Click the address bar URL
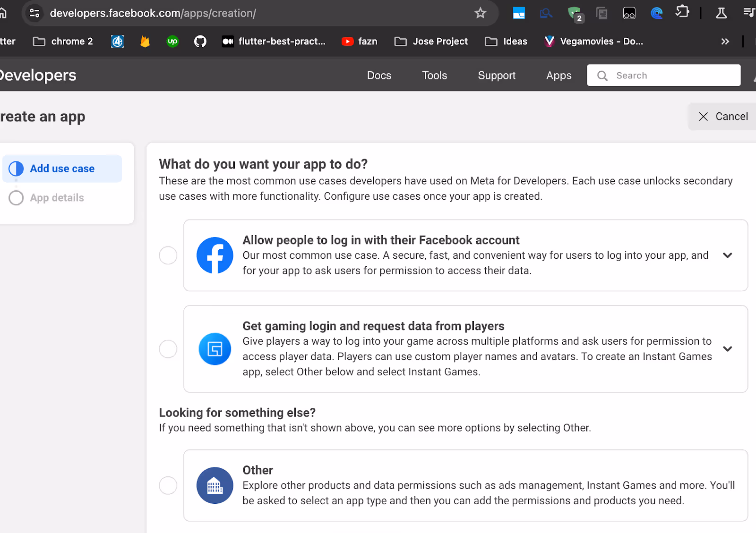The height and width of the screenshot is (533, 756). (153, 13)
